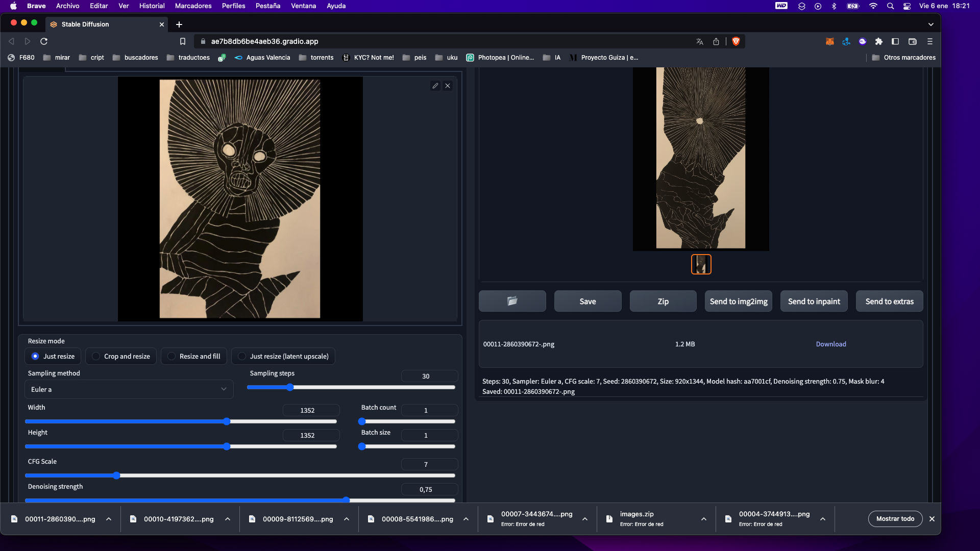Click the pencil edit icon on input image
980x551 pixels.
coord(435,86)
